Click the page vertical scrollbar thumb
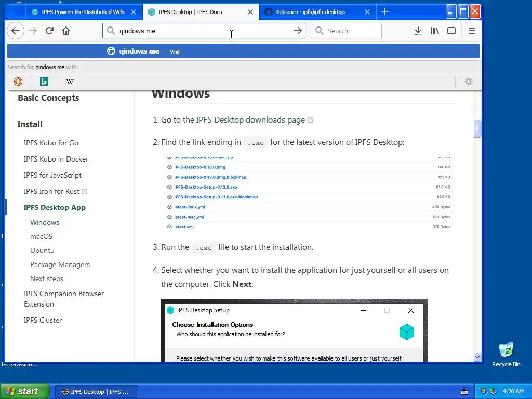The width and height of the screenshot is (532, 399). pos(477,129)
